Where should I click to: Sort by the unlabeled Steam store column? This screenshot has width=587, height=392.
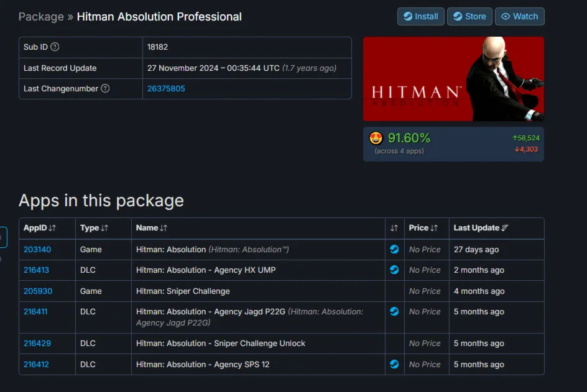click(394, 228)
